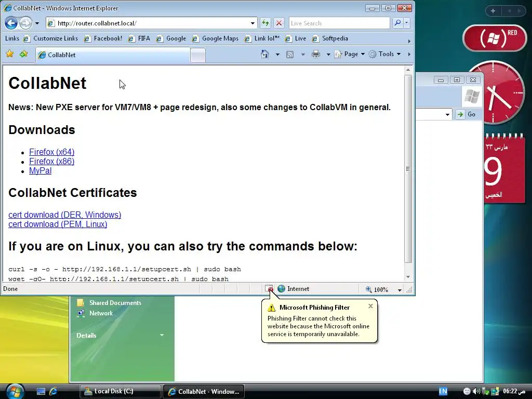Image resolution: width=532 pixels, height=399 pixels.
Task: Download Firefox (x86)
Action: pyautogui.click(x=51, y=161)
